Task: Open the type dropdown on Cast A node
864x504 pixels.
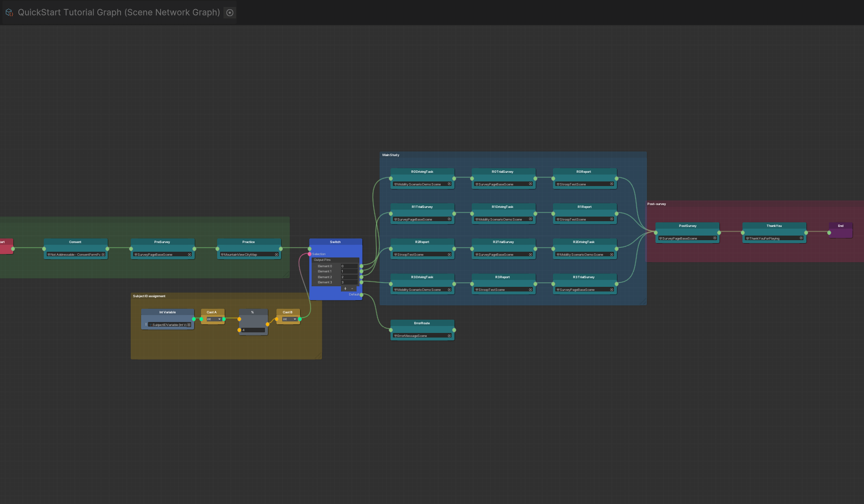Action: coord(214,319)
